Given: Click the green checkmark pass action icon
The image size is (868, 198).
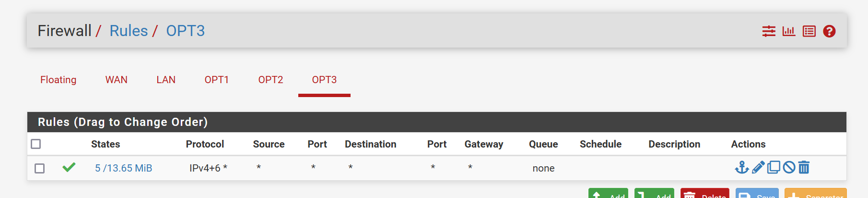Looking at the screenshot, I should coord(69,167).
